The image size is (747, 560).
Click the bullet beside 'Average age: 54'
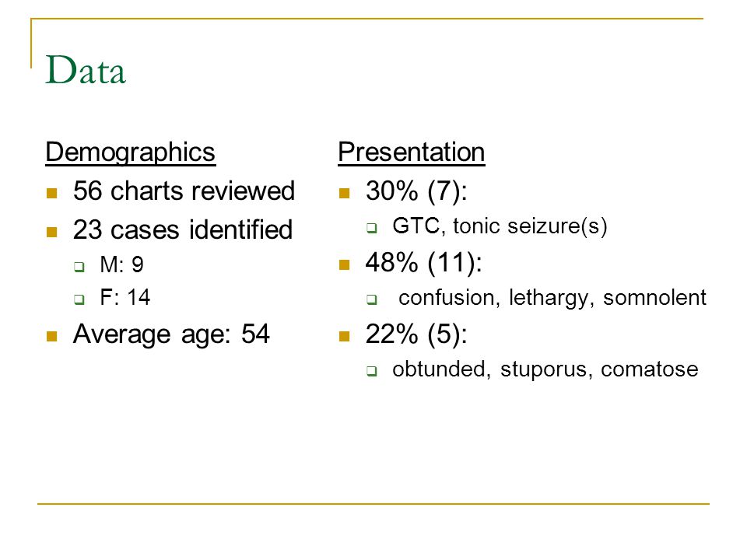[52, 336]
